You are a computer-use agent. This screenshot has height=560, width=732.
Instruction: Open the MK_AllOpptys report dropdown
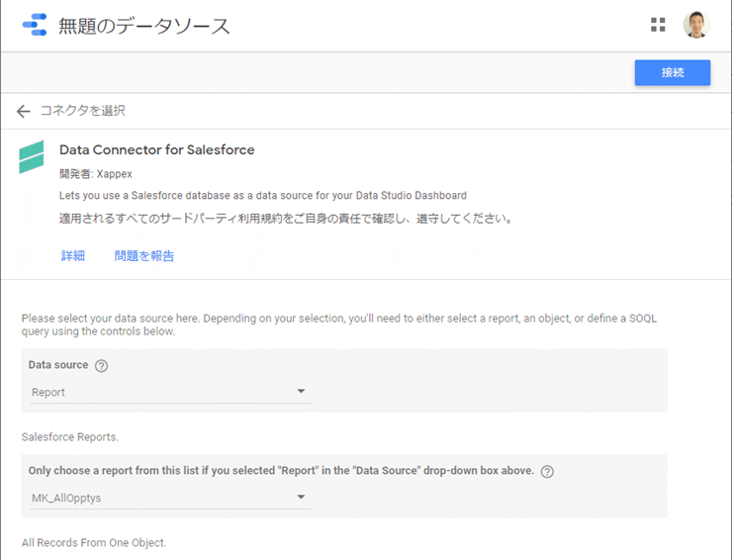(170, 498)
